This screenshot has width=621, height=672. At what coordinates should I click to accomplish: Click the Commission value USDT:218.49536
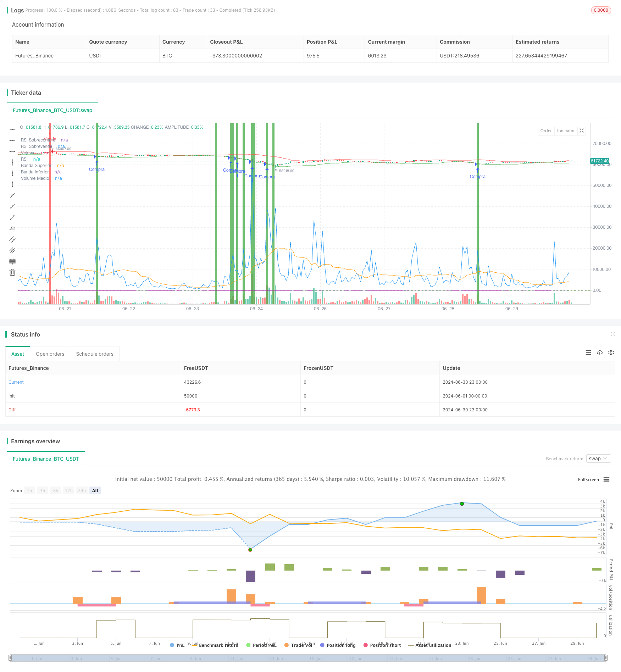click(459, 56)
